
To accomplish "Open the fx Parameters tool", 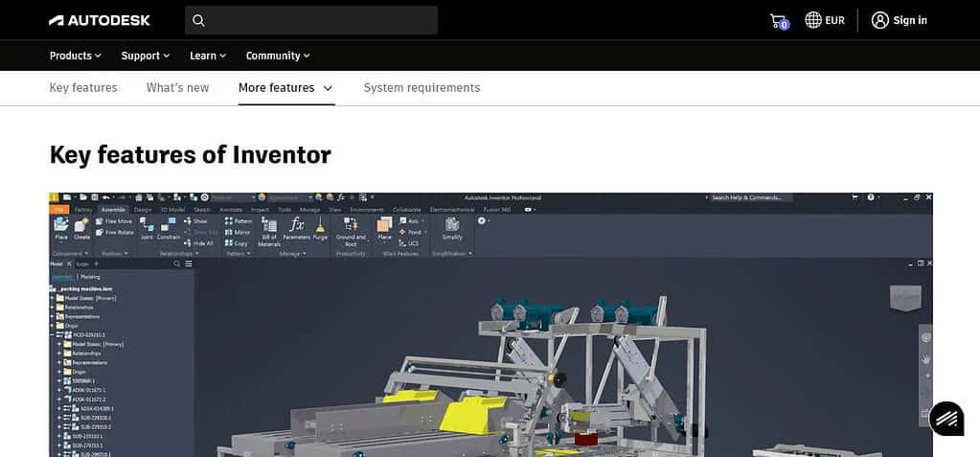I will (296, 229).
